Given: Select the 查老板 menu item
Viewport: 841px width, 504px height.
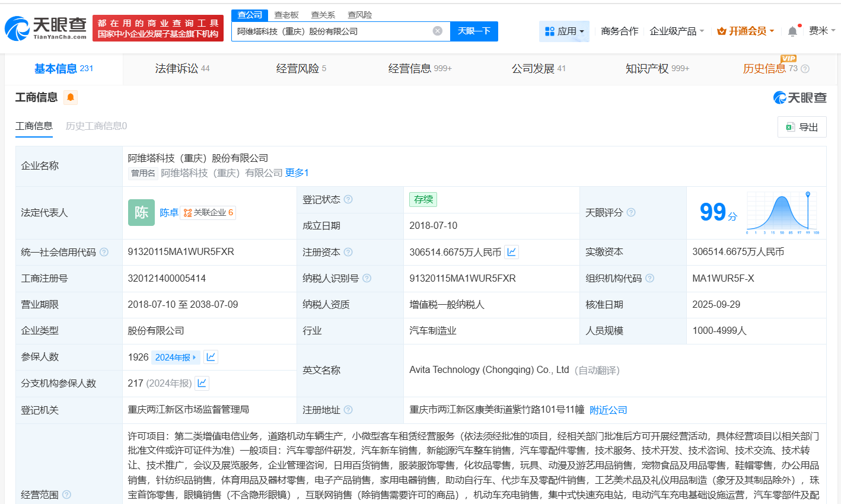Looking at the screenshot, I should 286,14.
